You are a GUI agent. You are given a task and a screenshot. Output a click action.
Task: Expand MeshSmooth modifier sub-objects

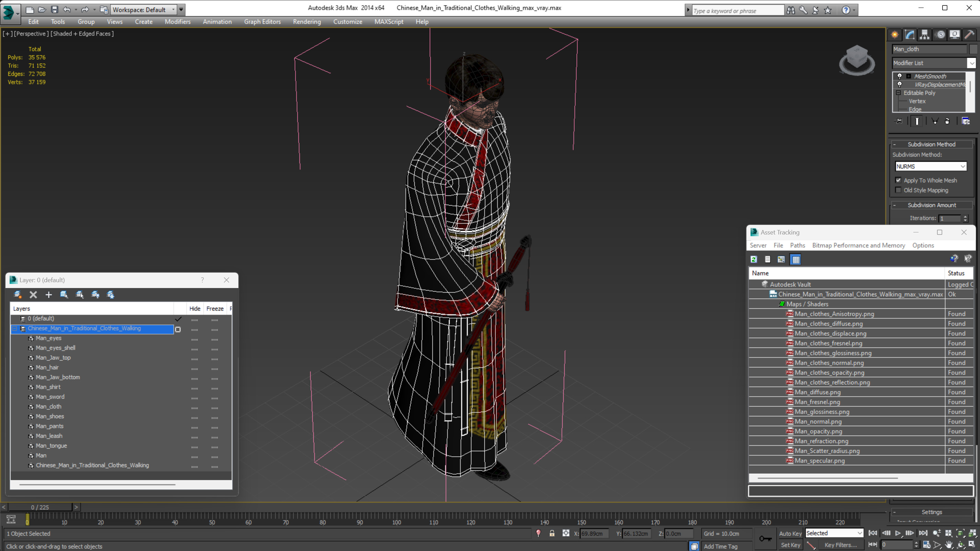(909, 76)
